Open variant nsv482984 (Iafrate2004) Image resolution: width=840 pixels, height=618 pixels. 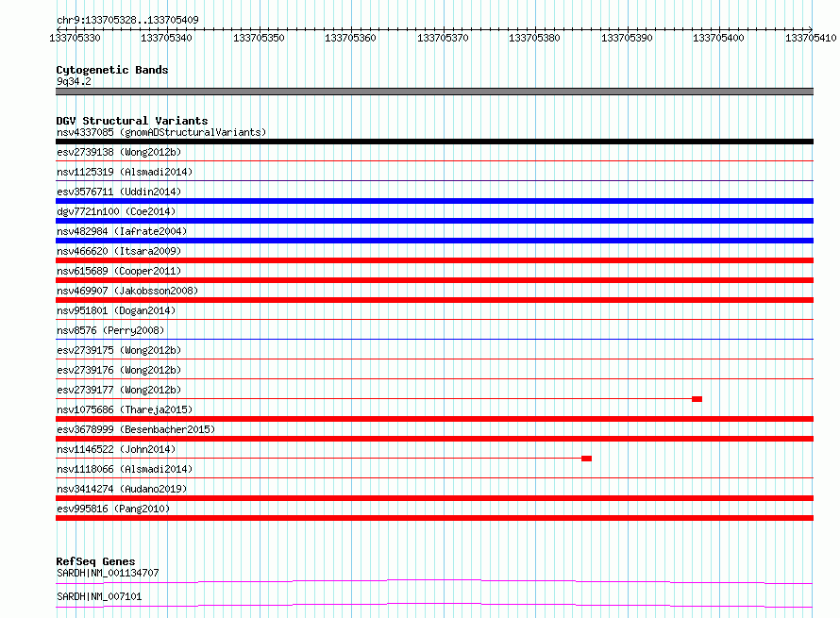coord(122,231)
